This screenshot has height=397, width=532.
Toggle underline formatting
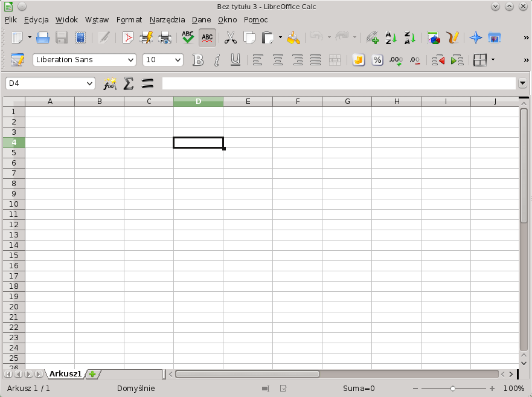[236, 60]
